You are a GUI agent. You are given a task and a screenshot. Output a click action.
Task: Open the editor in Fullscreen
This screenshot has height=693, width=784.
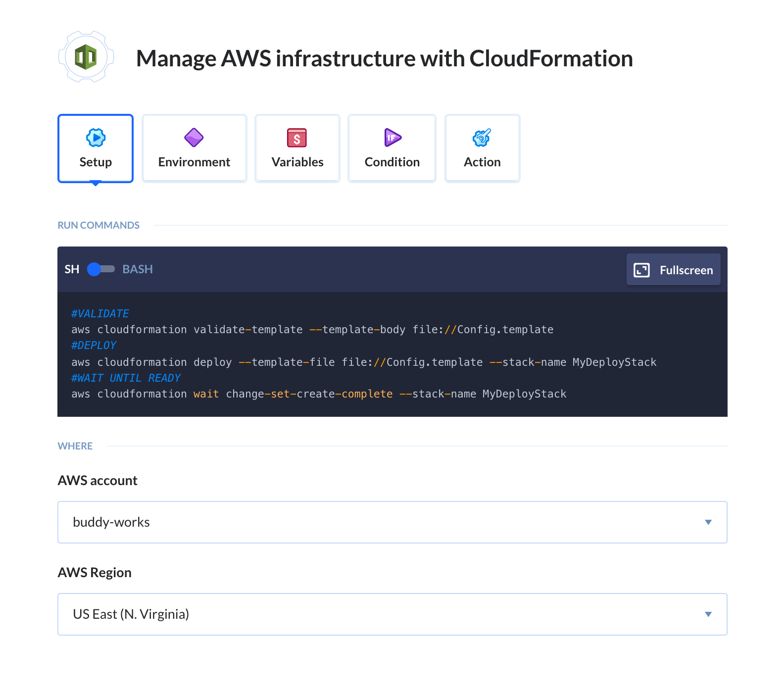[673, 270]
